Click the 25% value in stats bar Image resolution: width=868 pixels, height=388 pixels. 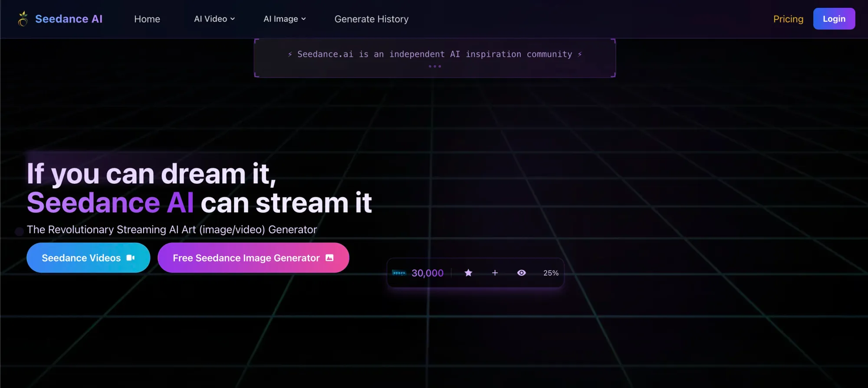click(551, 273)
